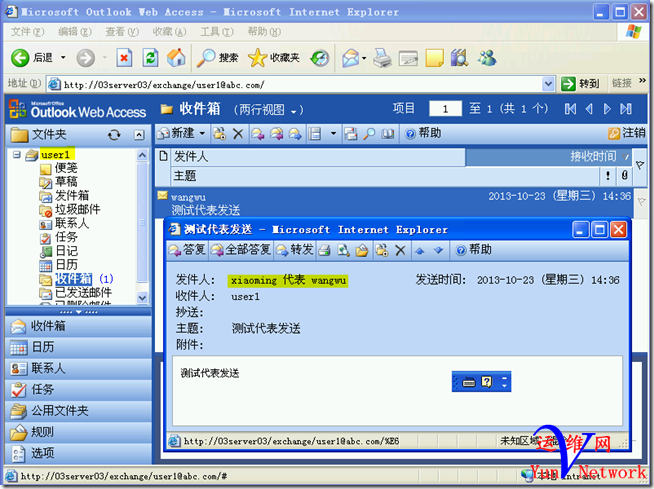654x489 pixels.
Task: Click the IE Forward arrow button
Action: pos(86,58)
